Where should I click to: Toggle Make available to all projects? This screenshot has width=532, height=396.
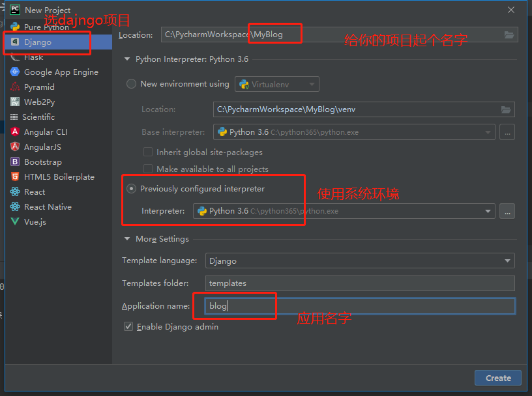[x=148, y=169]
